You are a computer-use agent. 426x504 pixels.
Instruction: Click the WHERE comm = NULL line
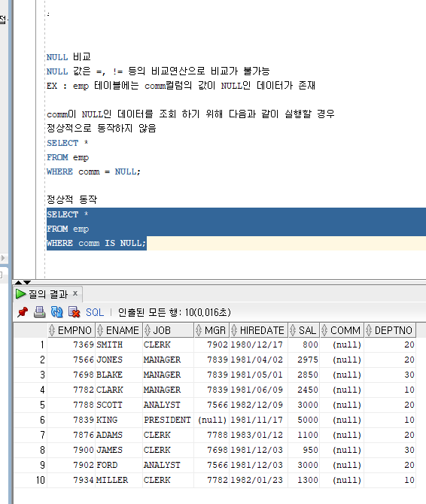pyautogui.click(x=93, y=172)
